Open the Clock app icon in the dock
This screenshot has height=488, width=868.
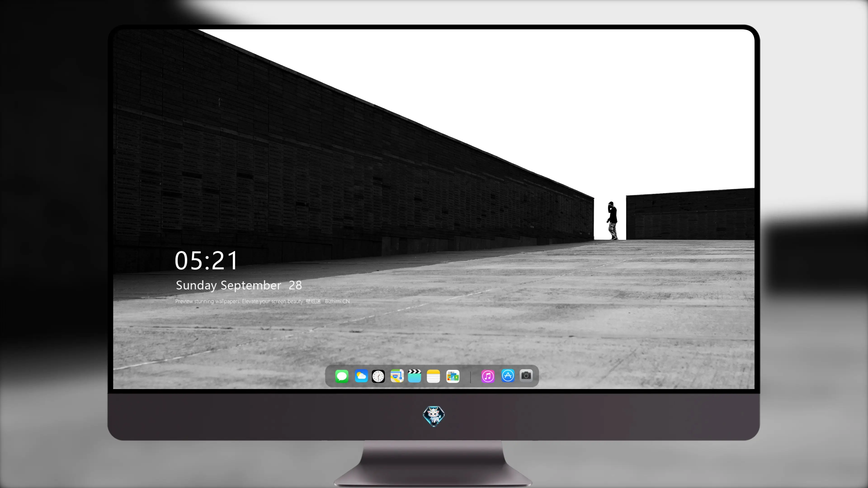click(x=378, y=376)
